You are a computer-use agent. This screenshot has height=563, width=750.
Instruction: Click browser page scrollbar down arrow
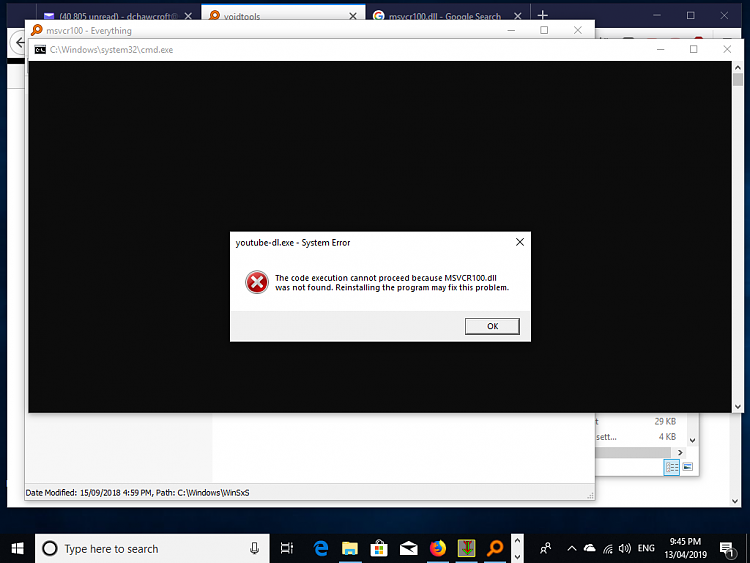pyautogui.click(x=735, y=501)
